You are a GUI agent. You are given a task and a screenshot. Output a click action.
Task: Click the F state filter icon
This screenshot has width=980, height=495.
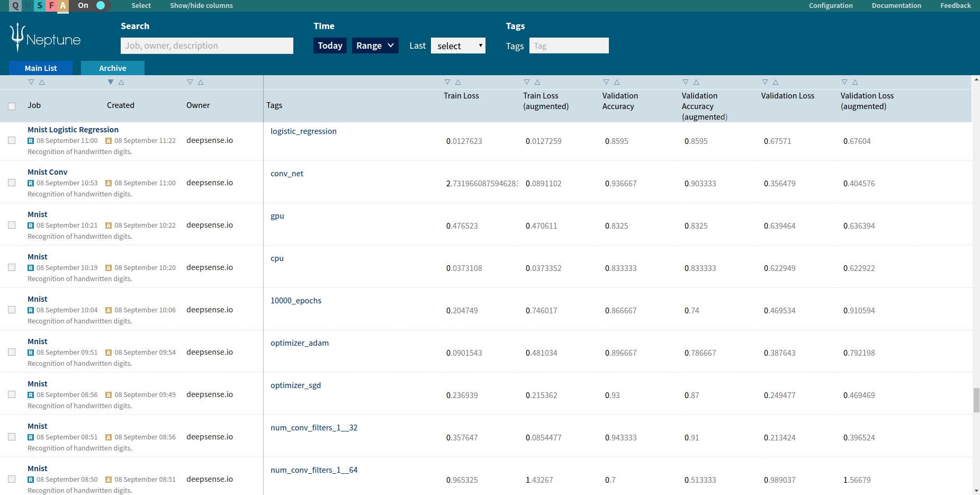[51, 6]
